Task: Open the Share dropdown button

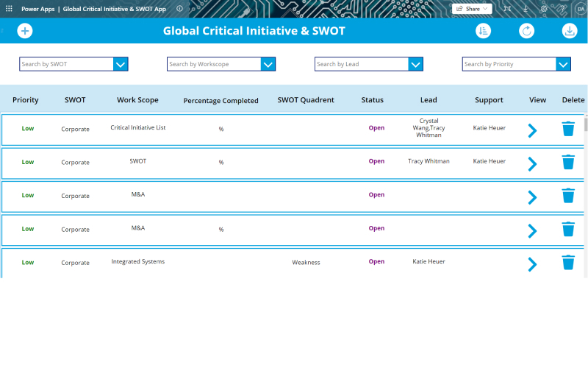Action: tap(472, 9)
